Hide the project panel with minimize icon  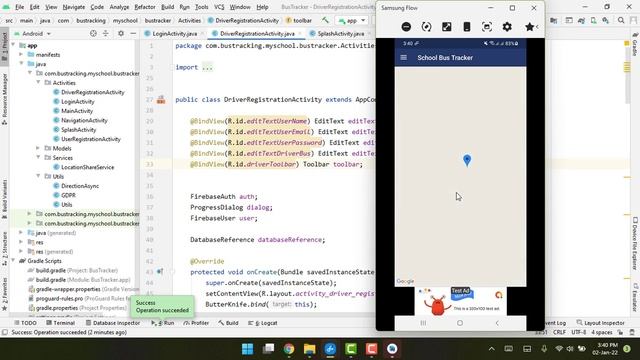pos(133,33)
